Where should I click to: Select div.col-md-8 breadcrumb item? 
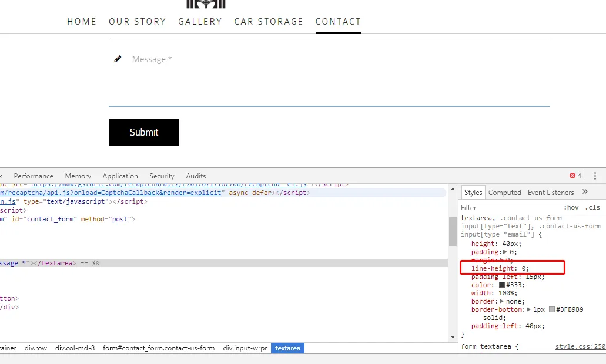pyautogui.click(x=75, y=348)
